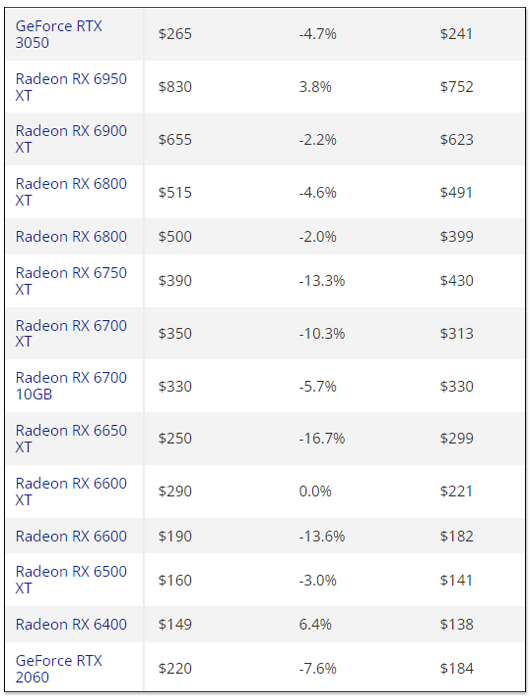The image size is (530, 700).
Task: Select the $830 price cell
Action: pos(175,87)
